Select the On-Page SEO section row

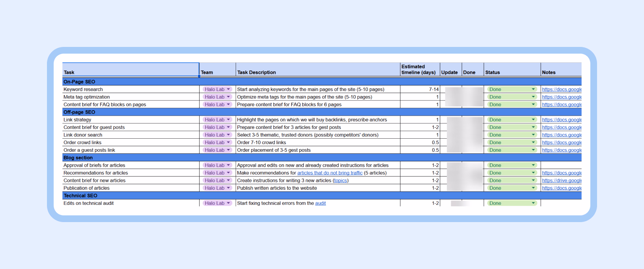(322, 82)
